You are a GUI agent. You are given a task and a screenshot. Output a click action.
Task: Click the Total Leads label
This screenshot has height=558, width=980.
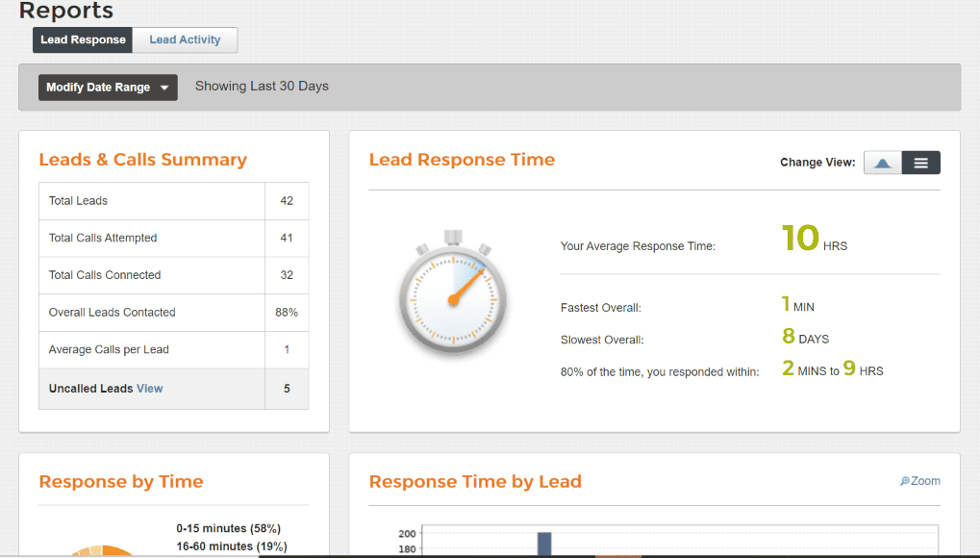78,201
